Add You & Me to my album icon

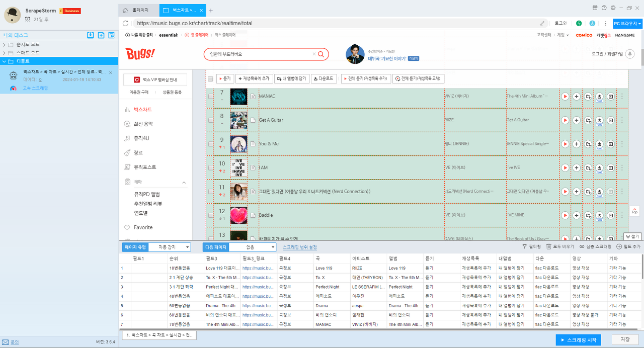click(588, 144)
